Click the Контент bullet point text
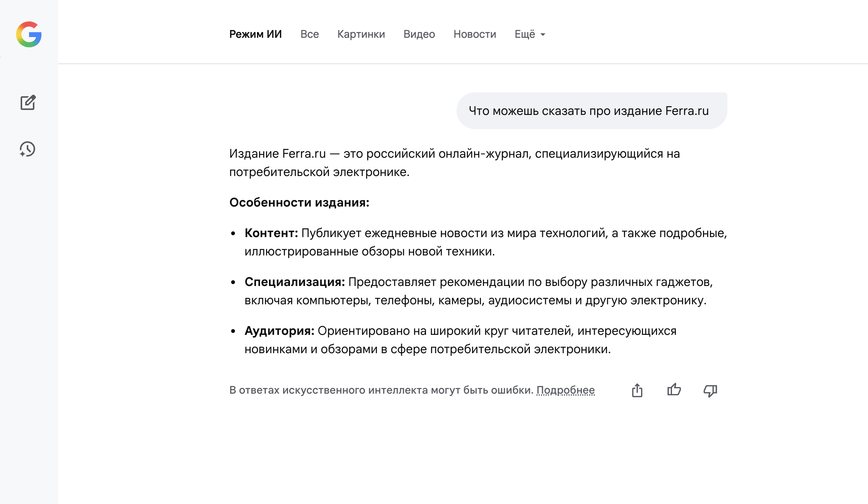This screenshot has width=868, height=504. (x=485, y=242)
